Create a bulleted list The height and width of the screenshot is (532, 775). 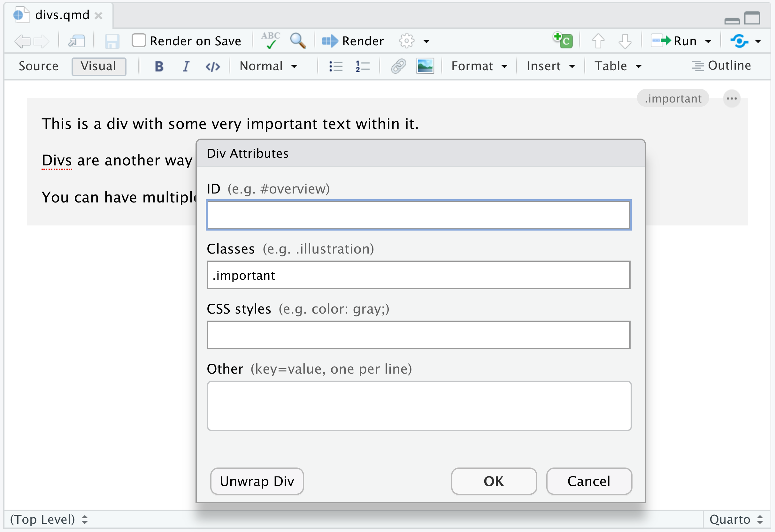(x=335, y=66)
